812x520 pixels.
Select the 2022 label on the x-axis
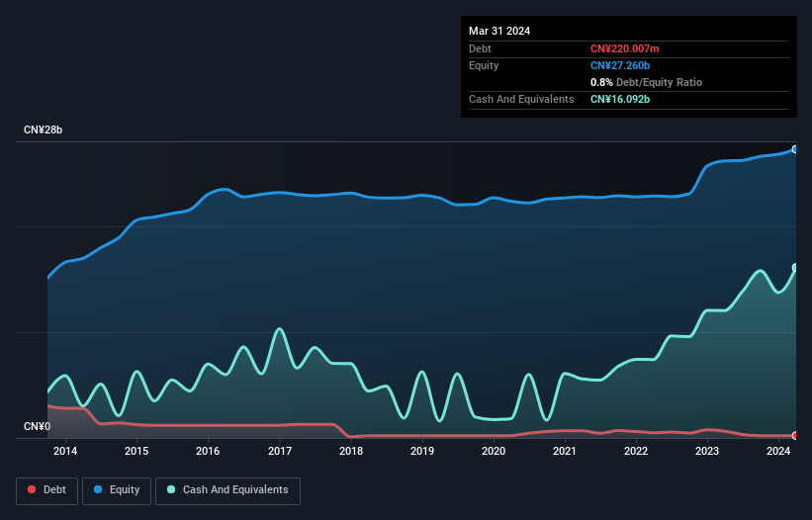point(636,452)
